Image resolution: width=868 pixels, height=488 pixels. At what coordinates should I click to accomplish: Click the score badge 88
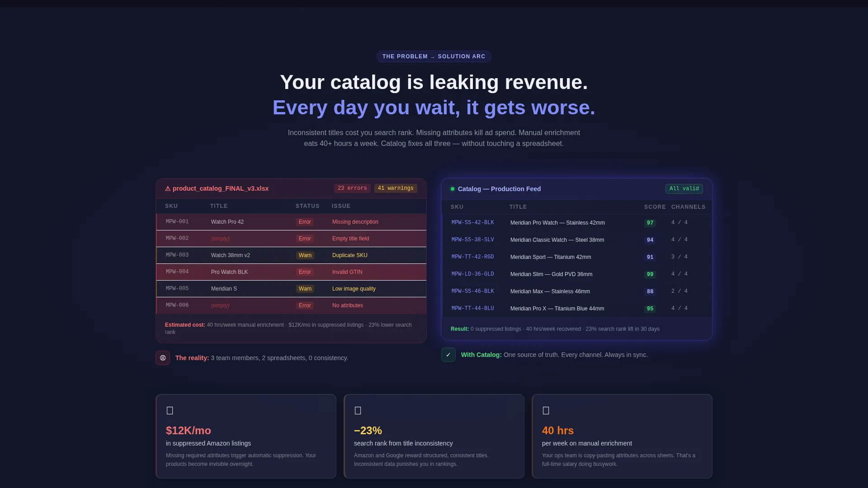pos(650,291)
